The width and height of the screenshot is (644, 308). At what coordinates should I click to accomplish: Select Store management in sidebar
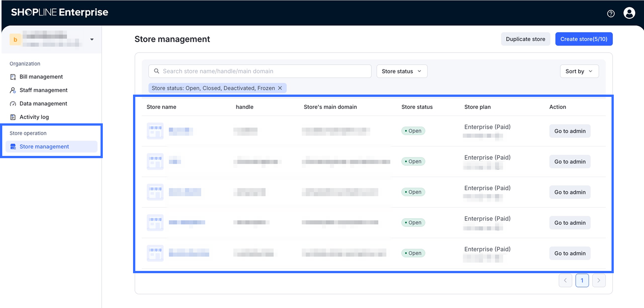[44, 147]
